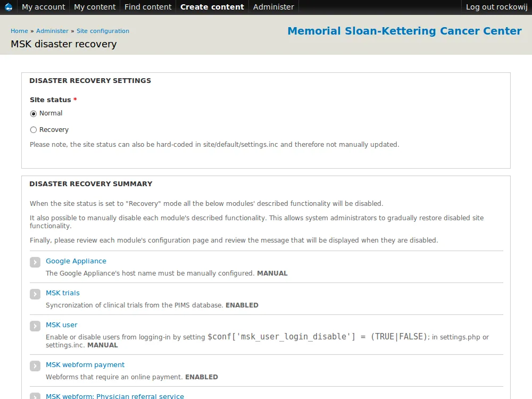The width and height of the screenshot is (532, 399).
Task: Open the MSK trials module link
Action: click(x=63, y=293)
